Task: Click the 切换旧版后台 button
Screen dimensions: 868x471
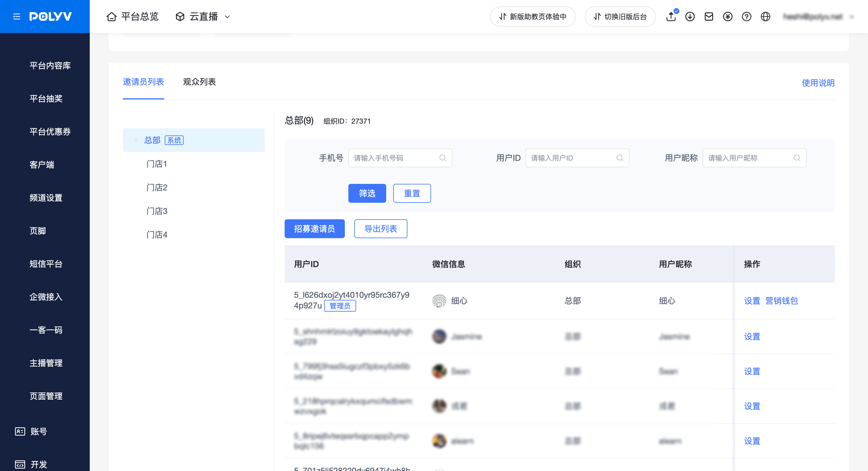Action: 620,17
